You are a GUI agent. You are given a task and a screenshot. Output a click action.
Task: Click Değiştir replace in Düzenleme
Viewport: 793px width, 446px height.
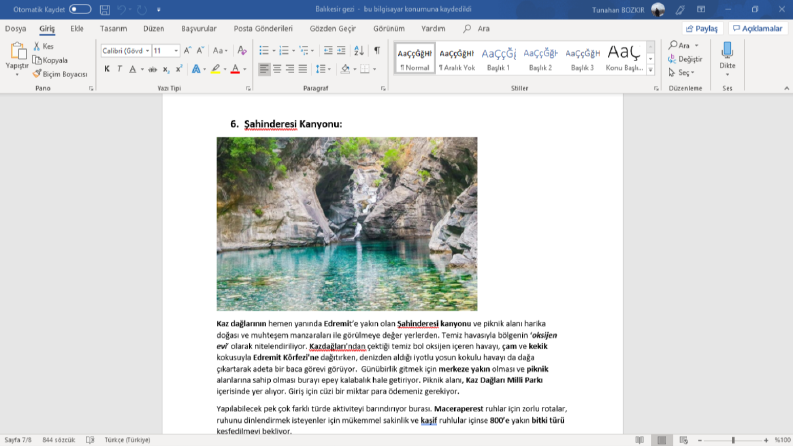point(685,59)
